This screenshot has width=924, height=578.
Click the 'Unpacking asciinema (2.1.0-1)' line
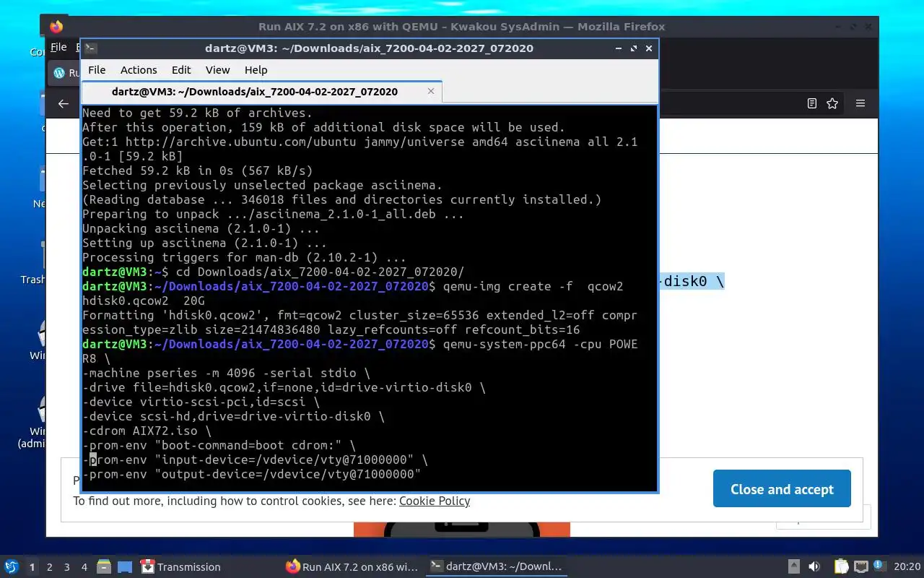201,228
